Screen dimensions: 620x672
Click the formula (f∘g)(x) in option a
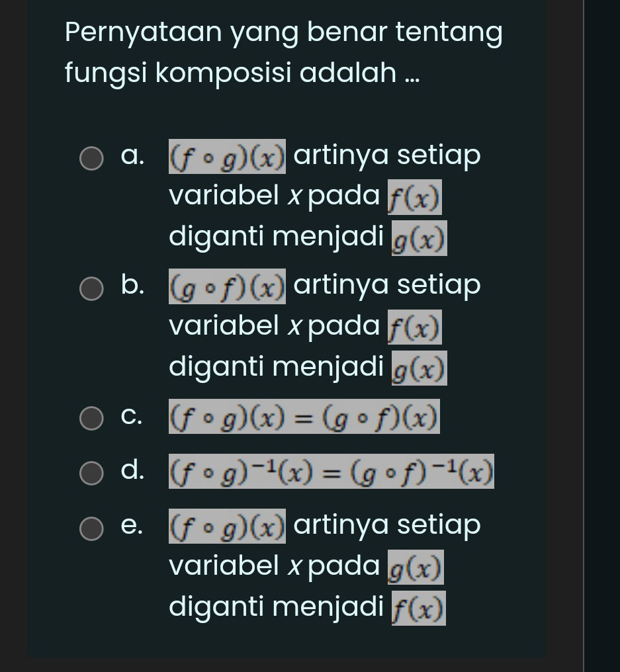point(228,157)
